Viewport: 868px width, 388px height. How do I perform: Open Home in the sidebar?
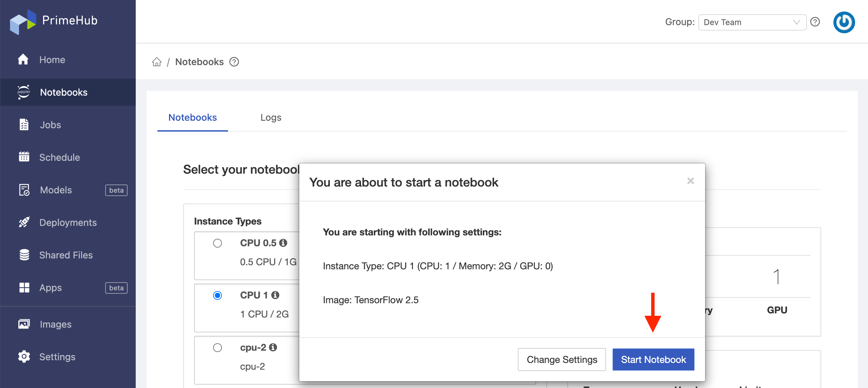pyautogui.click(x=68, y=60)
